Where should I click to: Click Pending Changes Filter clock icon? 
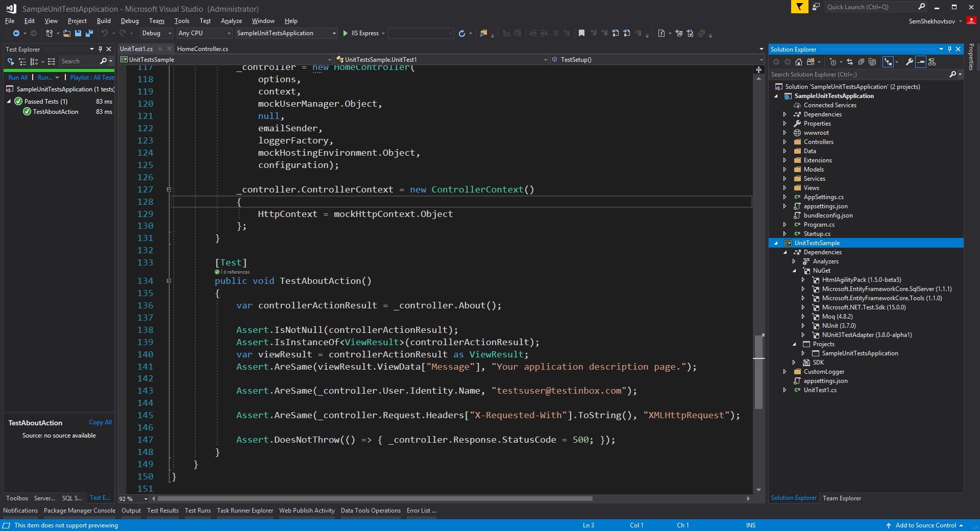click(833, 62)
